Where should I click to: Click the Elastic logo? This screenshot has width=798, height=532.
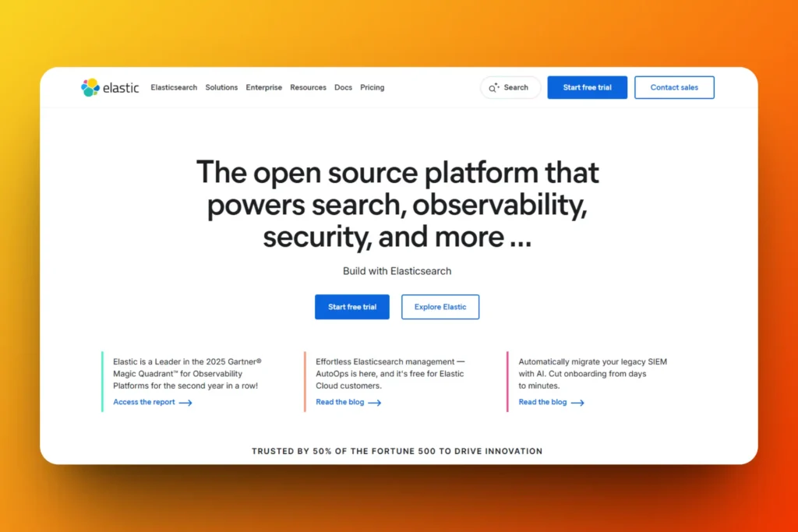110,87
